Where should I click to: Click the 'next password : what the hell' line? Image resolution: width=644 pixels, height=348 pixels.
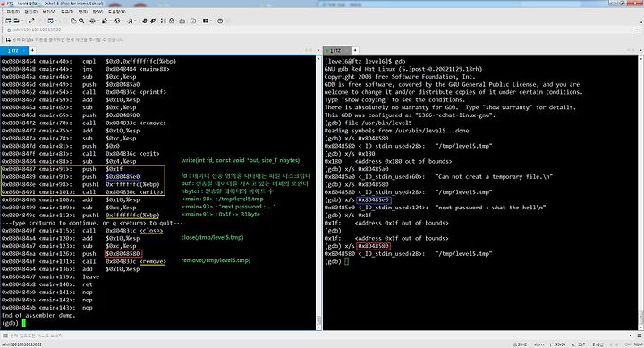tap(435, 208)
